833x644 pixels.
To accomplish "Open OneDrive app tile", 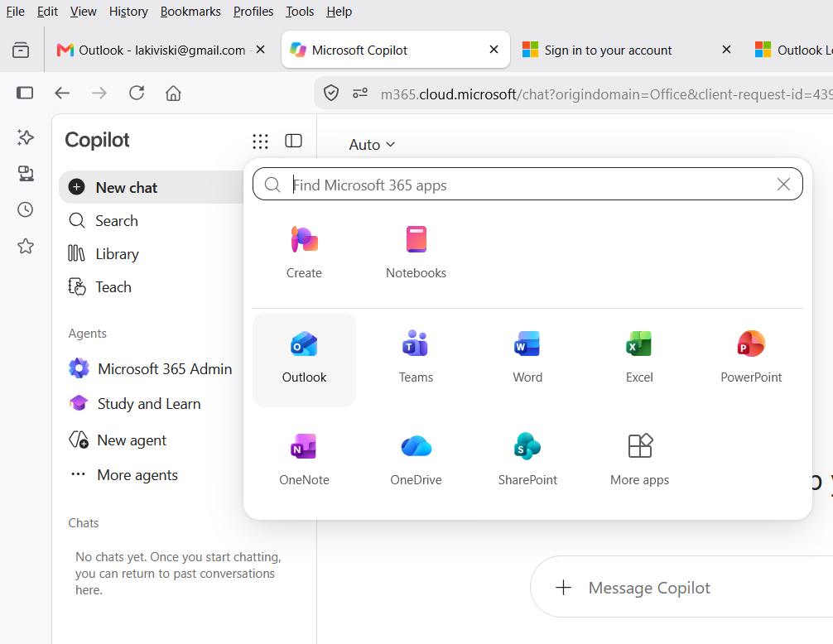I will [x=416, y=459].
